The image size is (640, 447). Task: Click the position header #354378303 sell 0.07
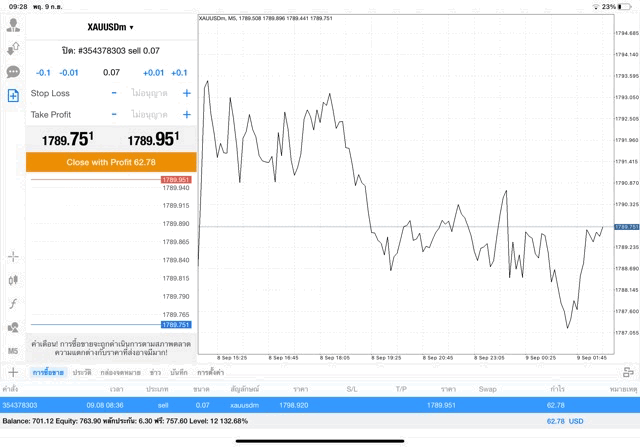click(111, 51)
